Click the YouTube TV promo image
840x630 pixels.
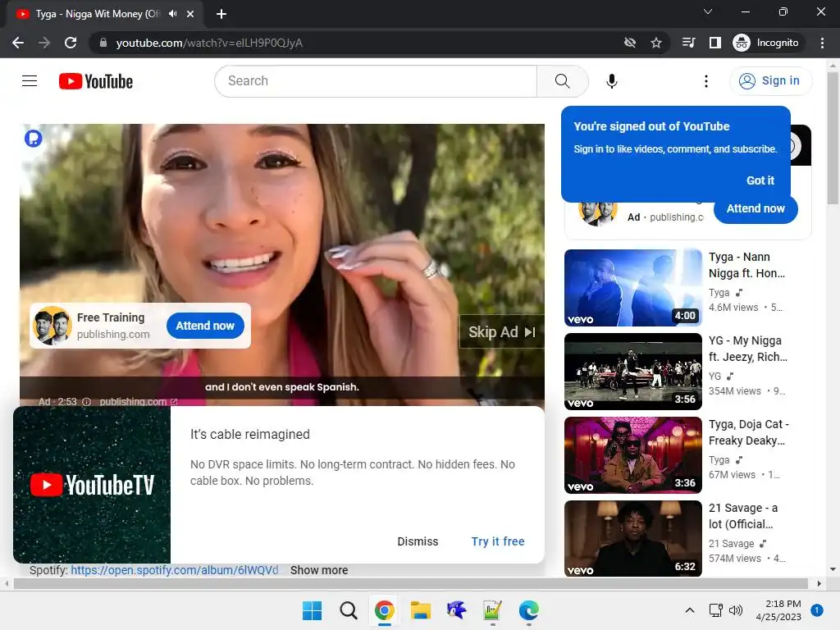[92, 485]
